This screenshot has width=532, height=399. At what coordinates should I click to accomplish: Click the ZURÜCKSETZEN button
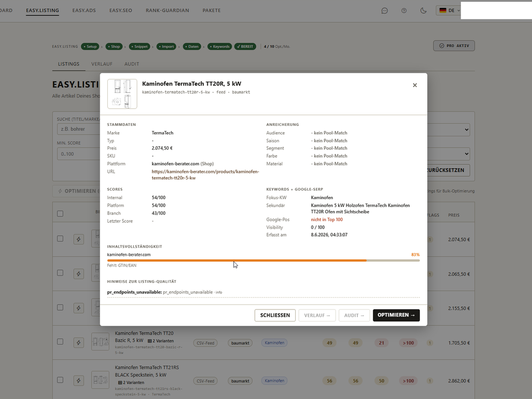[446, 170]
